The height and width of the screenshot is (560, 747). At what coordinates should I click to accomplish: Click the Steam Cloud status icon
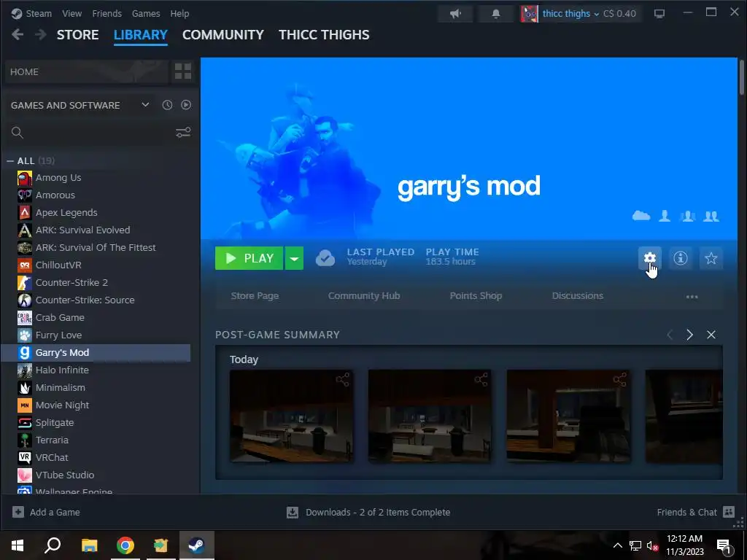tap(325, 258)
